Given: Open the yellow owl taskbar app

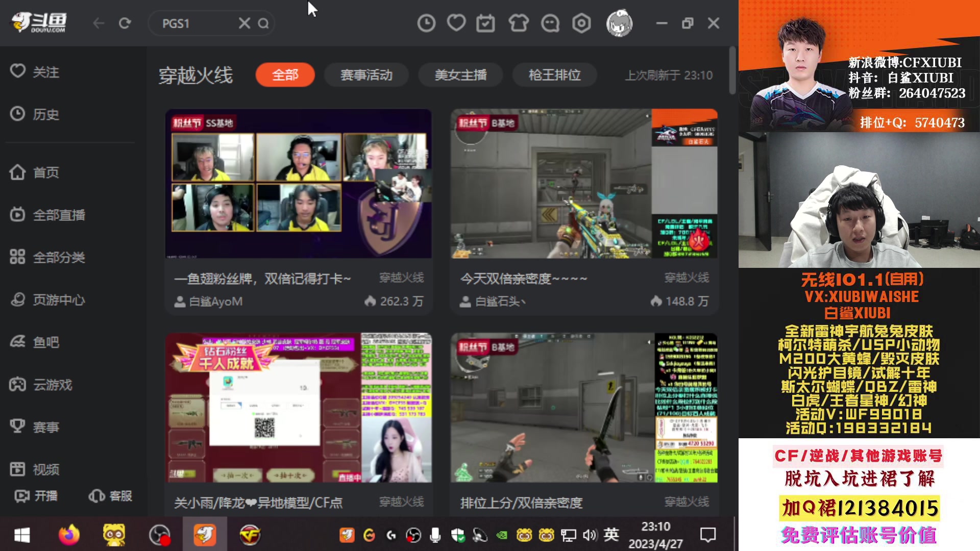Looking at the screenshot, I should (x=114, y=535).
